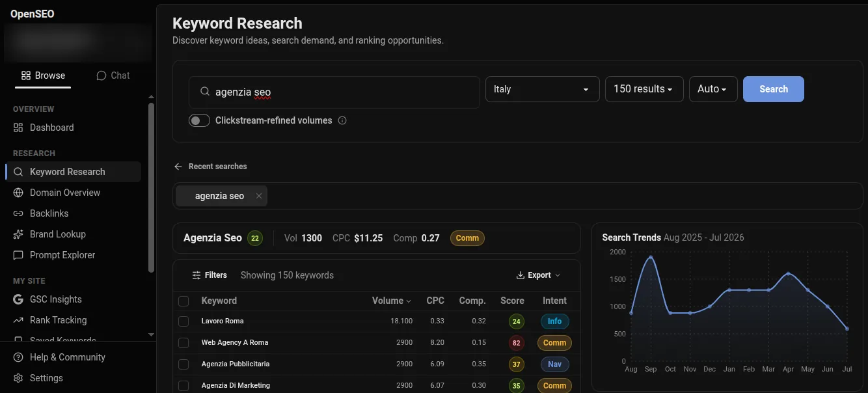Viewport: 868px width, 393px height.
Task: Open Brand Lookup
Action: (73, 234)
